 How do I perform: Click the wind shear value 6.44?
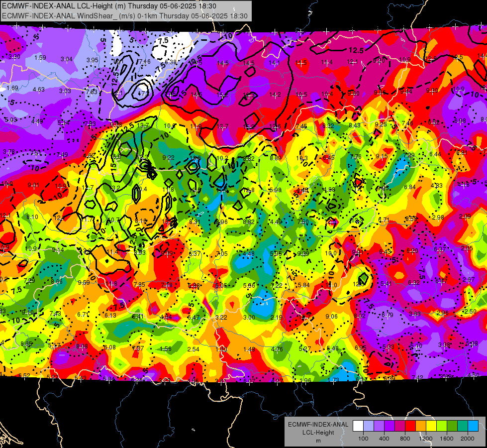tap(435, 154)
